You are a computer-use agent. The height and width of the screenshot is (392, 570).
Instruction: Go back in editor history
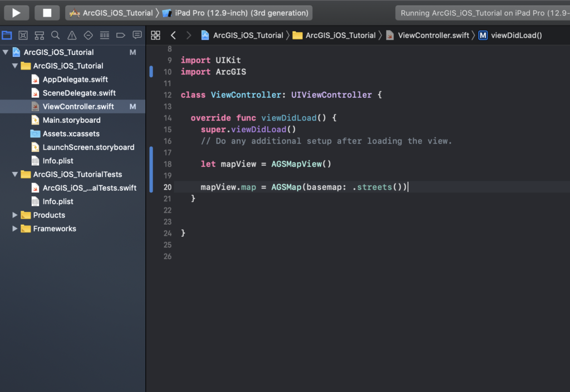(173, 35)
